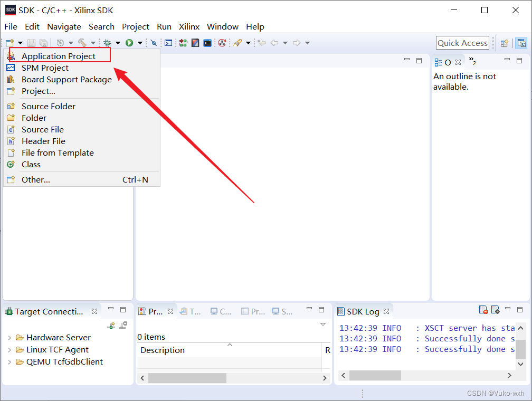Expand the Hardware Server tree node
This screenshot has height=401, width=532.
pos(9,338)
